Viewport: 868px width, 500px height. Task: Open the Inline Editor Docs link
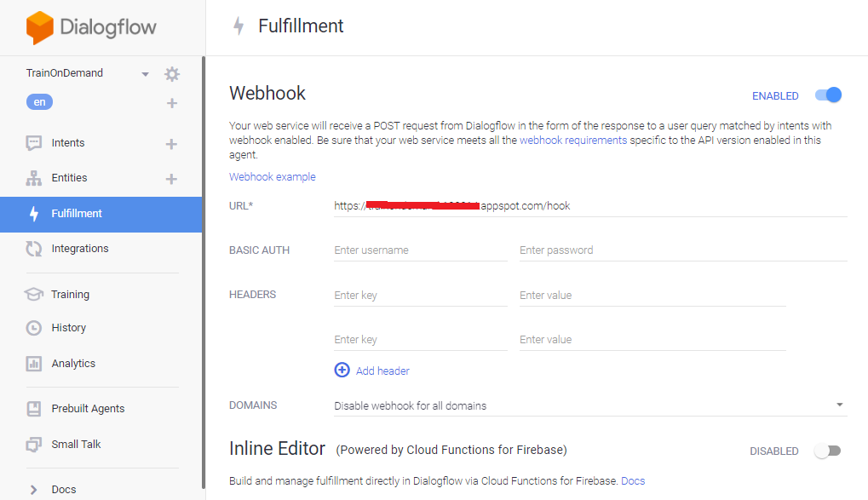pos(633,480)
